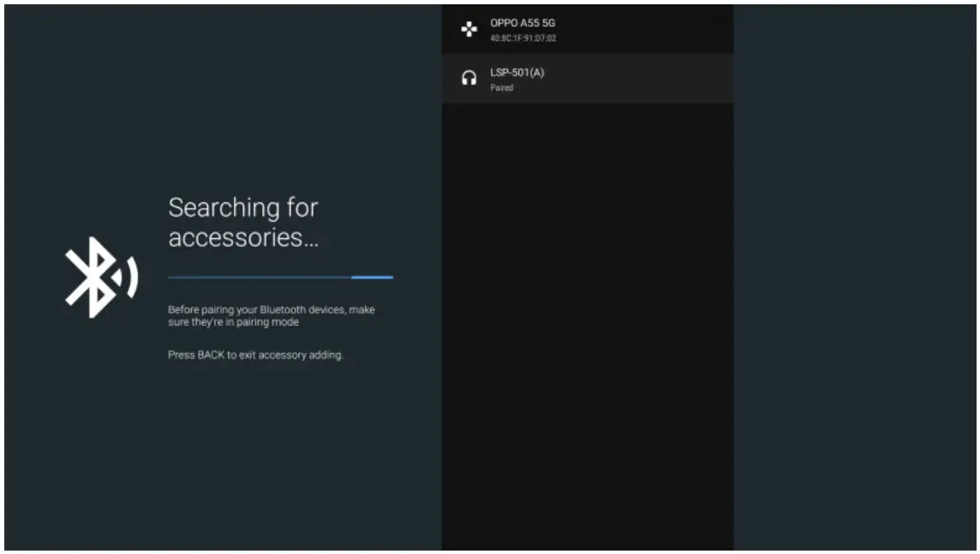980x554 pixels.
Task: Click the gamepad icon beside OPPO A55 5G
Action: [x=469, y=29]
